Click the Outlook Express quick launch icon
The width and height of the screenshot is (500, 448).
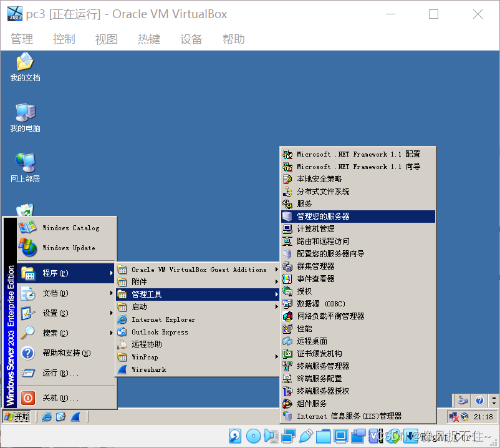(x=60, y=417)
